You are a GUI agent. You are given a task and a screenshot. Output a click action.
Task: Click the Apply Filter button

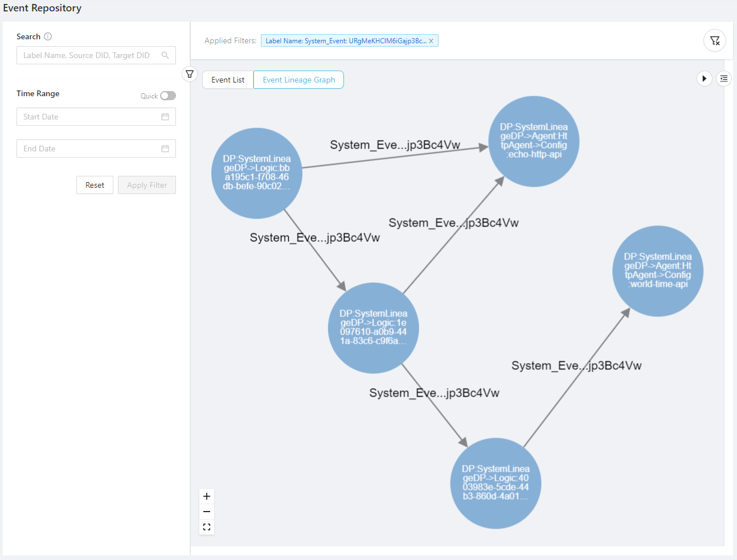coord(147,185)
